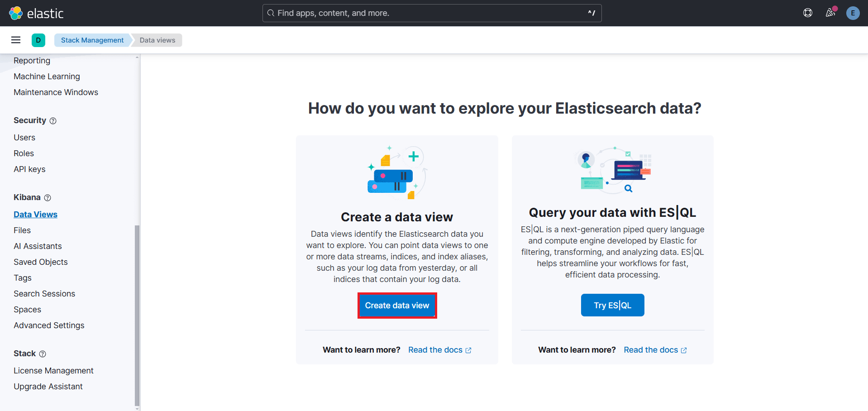Image resolution: width=868 pixels, height=411 pixels.
Task: Select Saved Objects in the sidebar
Action: [40, 262]
